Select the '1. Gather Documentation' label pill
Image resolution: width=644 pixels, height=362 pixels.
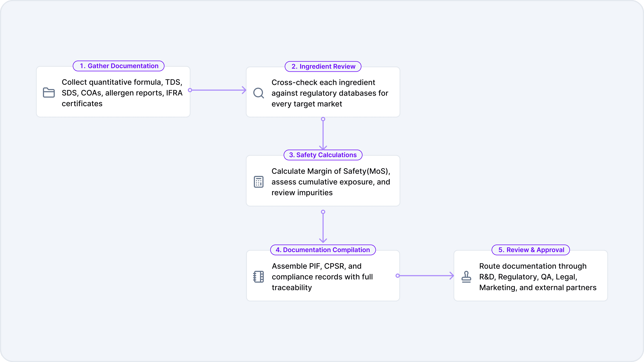click(x=118, y=66)
